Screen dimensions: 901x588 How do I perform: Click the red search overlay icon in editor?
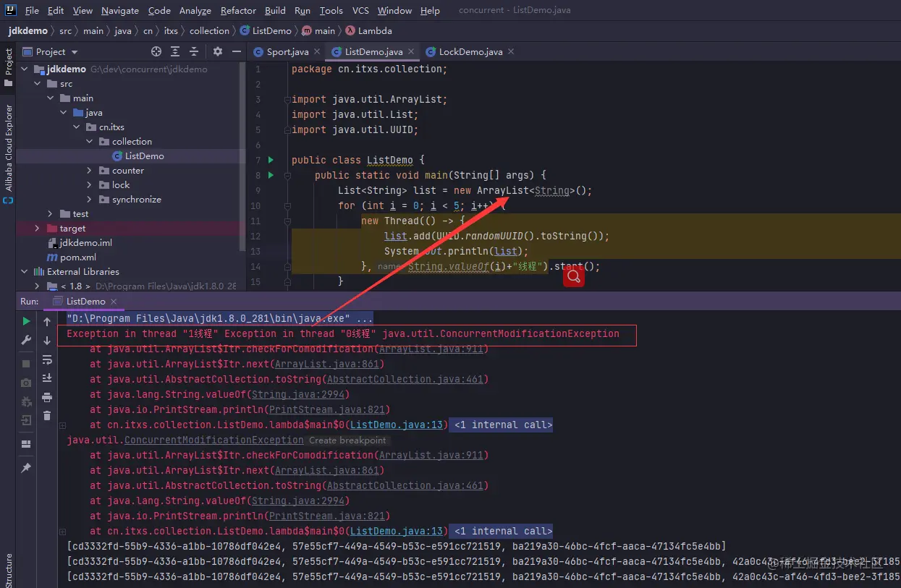coord(574,276)
